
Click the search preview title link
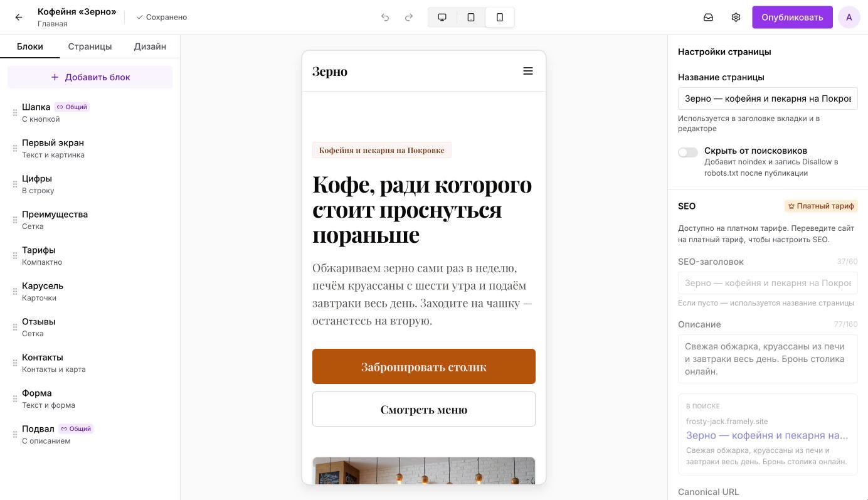click(x=767, y=435)
